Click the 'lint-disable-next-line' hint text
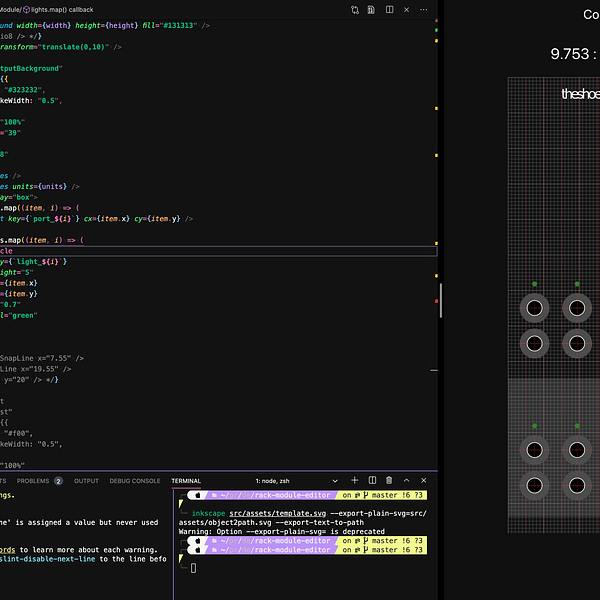This screenshot has height=600, width=600. coord(47,559)
